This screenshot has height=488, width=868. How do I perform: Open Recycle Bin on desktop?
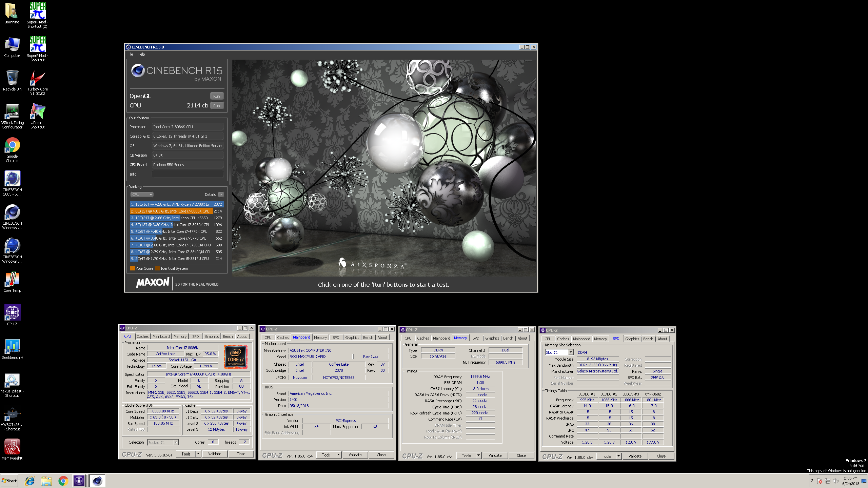[12, 81]
